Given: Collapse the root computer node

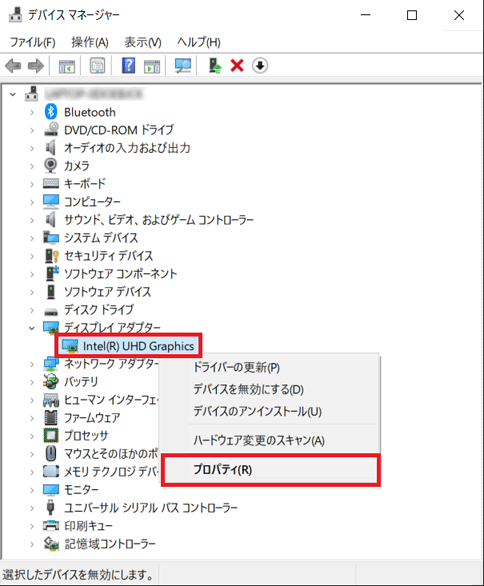Looking at the screenshot, I should click(x=13, y=94).
